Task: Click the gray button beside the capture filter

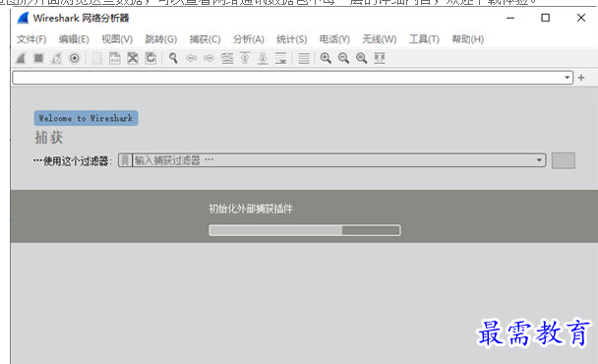Action: tap(564, 160)
